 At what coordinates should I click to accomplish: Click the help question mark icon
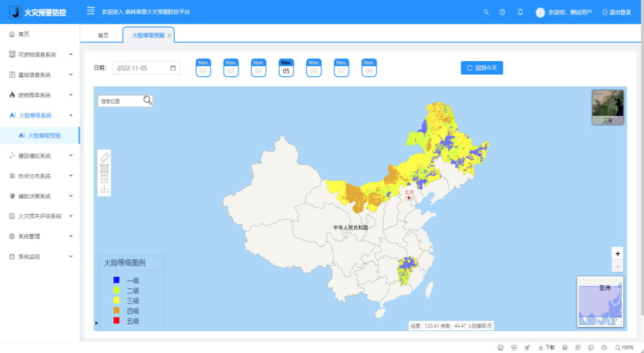[502, 12]
